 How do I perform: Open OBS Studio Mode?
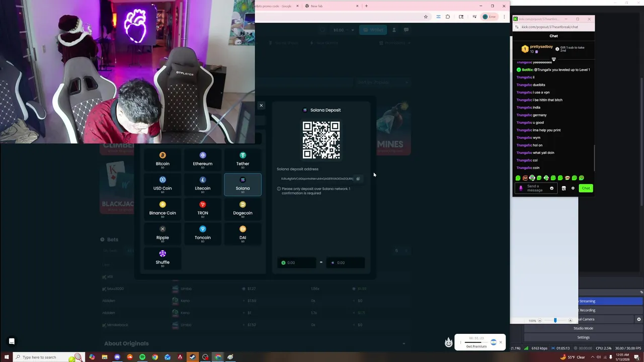pyautogui.click(x=583, y=328)
